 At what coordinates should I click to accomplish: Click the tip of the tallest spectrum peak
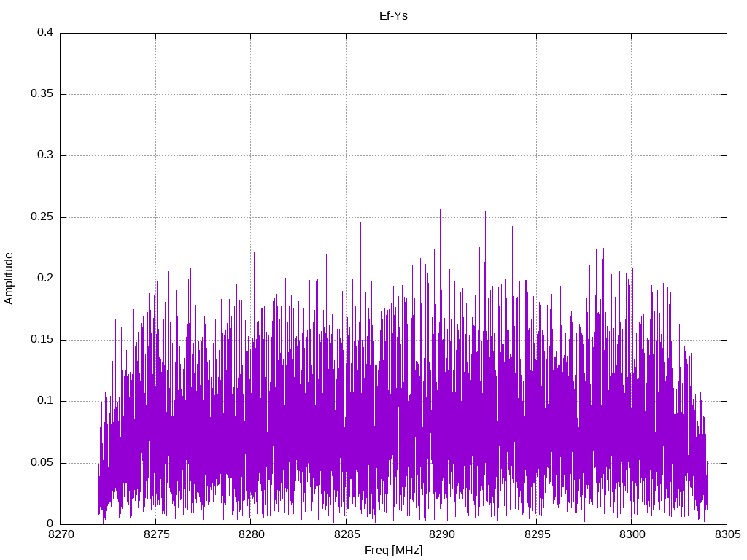pos(481,91)
